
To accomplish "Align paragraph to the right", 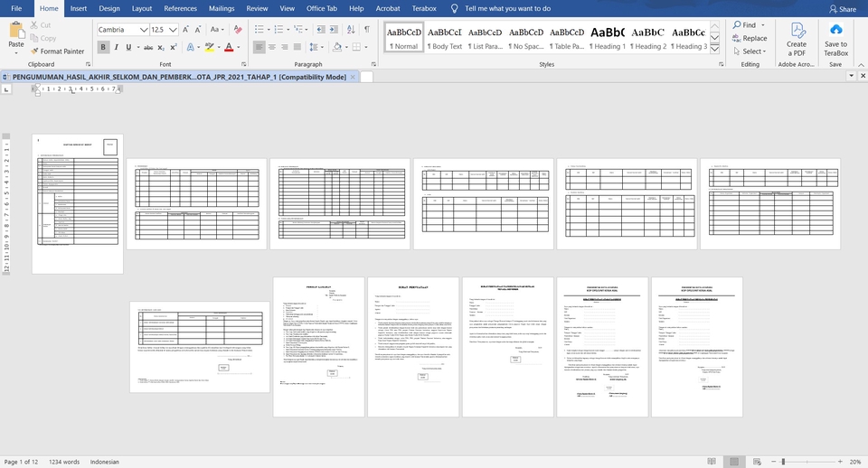I will pos(285,47).
